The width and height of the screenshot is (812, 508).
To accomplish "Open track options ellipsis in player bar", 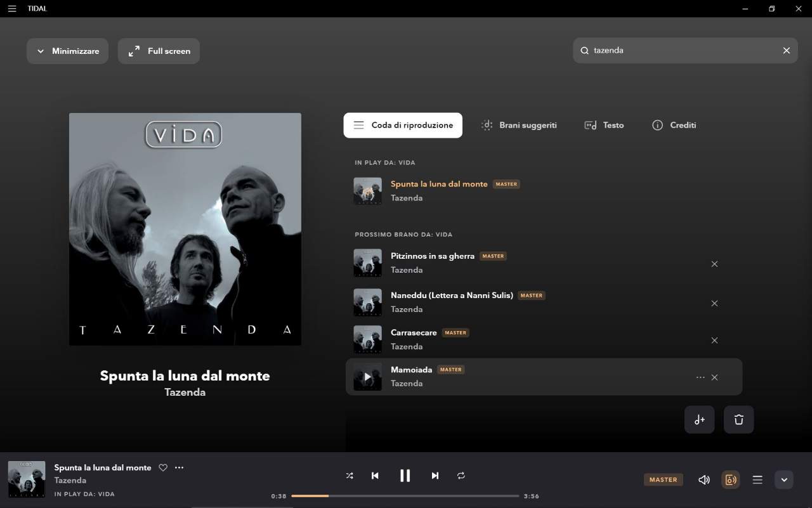I will pos(179,467).
